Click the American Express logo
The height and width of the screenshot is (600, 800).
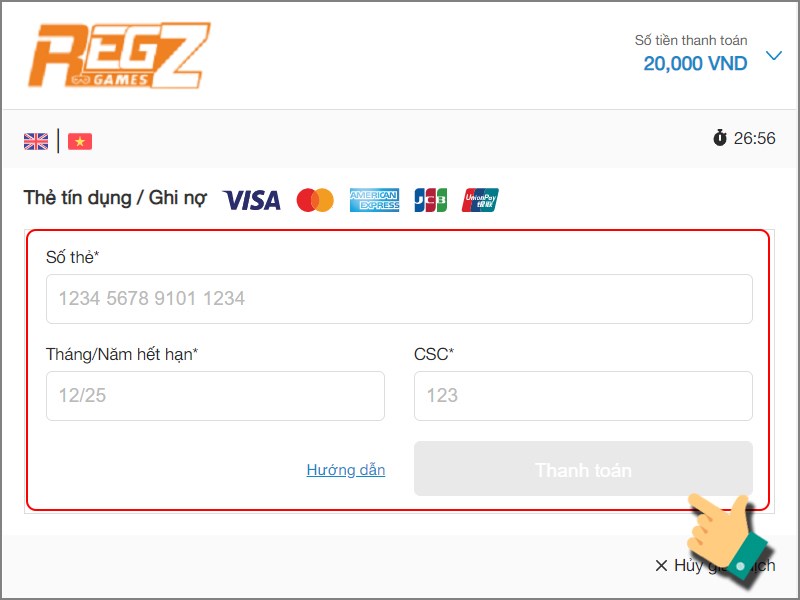(x=374, y=200)
